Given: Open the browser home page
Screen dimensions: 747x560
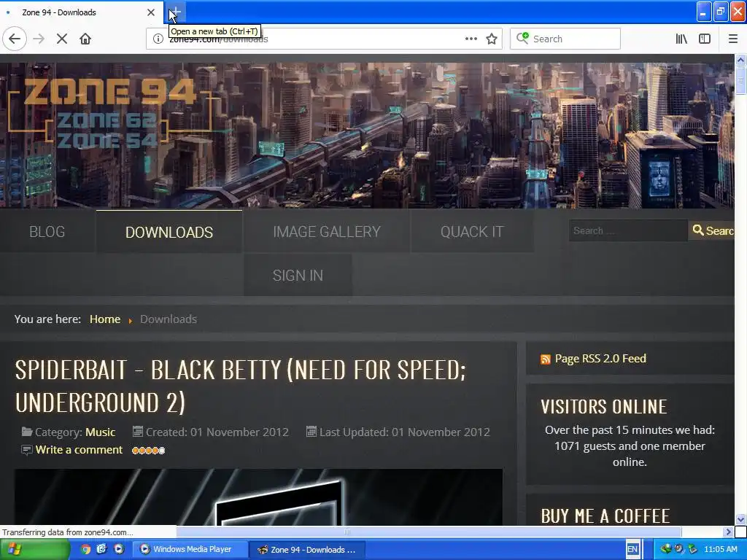Looking at the screenshot, I should (85, 39).
